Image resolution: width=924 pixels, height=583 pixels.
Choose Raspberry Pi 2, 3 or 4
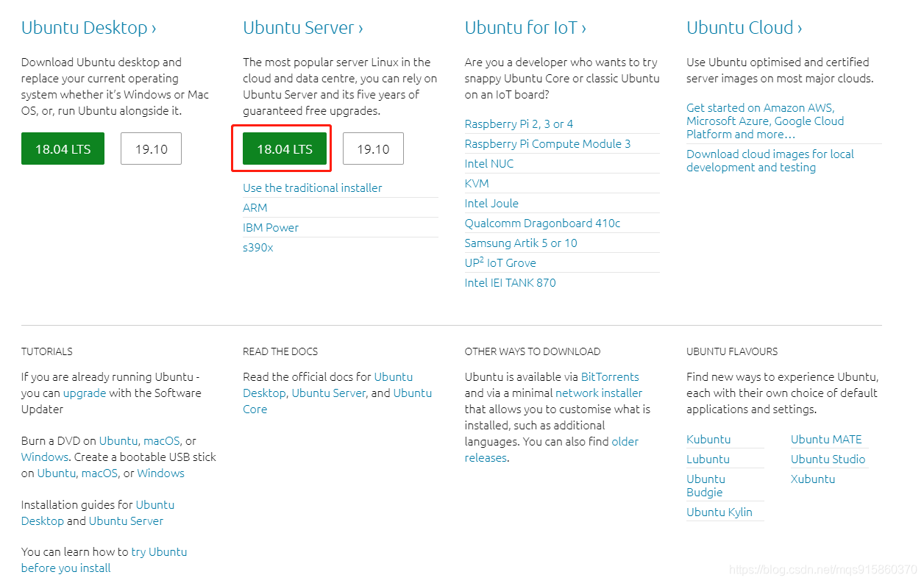(519, 124)
